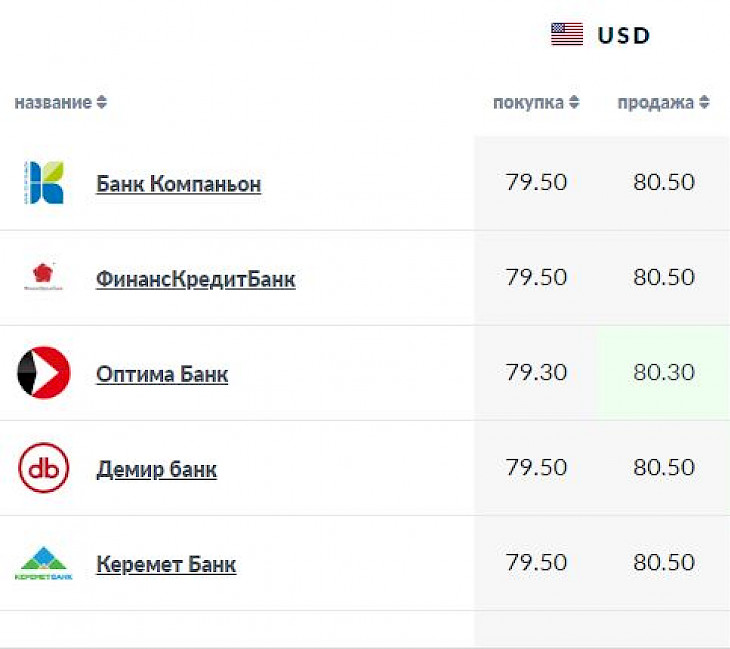Select the USD currency label
The image size is (730, 649).
[623, 35]
